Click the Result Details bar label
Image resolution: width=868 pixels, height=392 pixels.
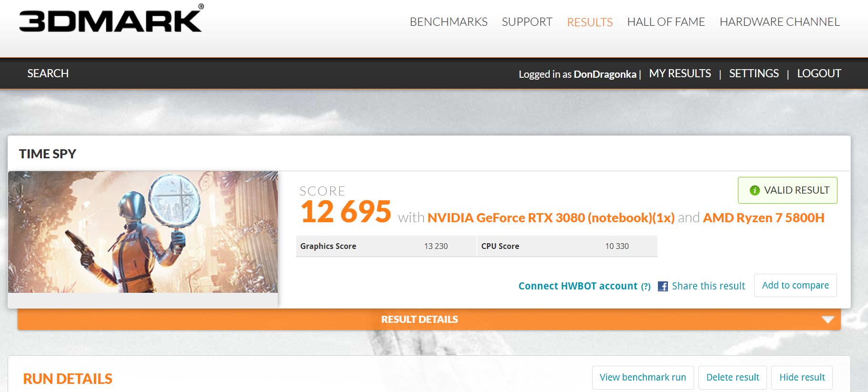coord(419,320)
